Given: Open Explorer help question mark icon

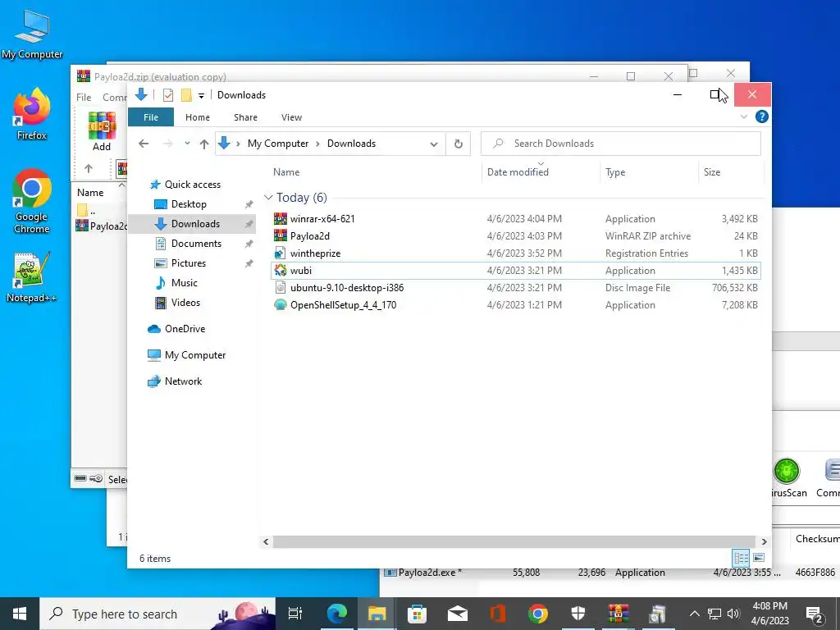Looking at the screenshot, I should coord(762,116).
